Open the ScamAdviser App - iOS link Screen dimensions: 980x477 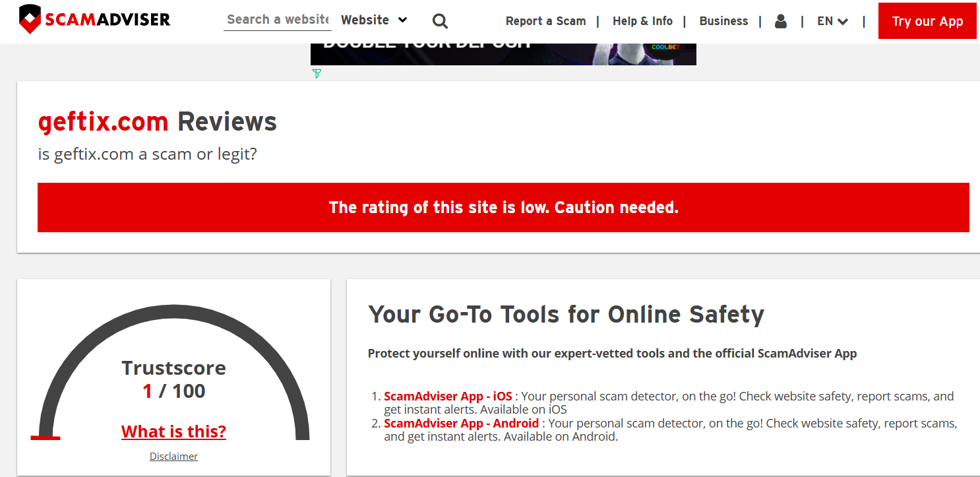448,397
